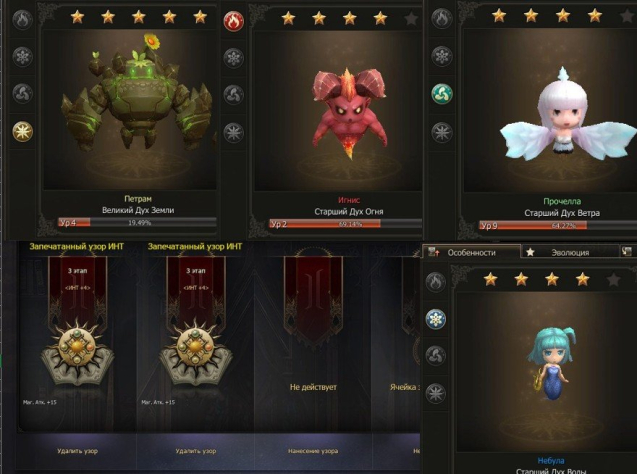
Task: Choose the fire spirit icon beside Небула
Action: [x=436, y=281]
